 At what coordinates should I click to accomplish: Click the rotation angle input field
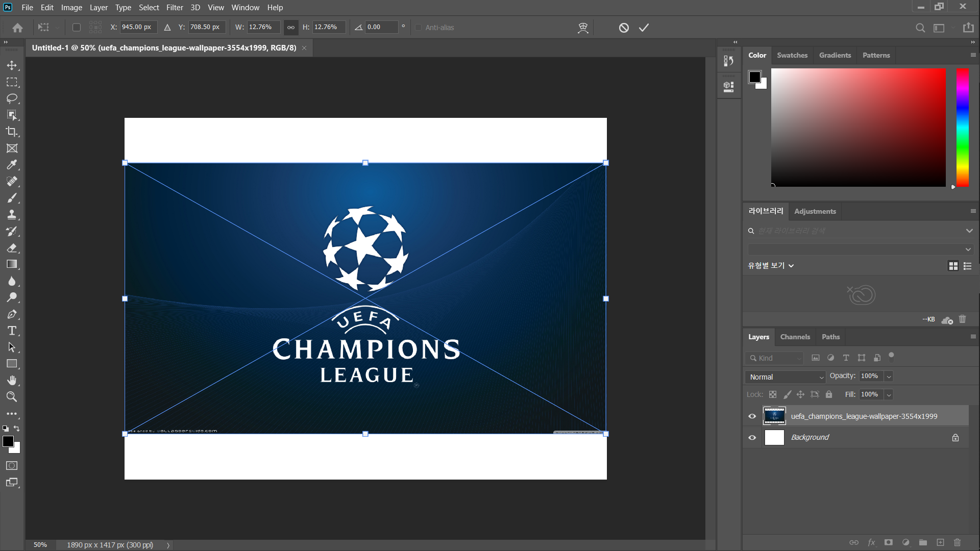pyautogui.click(x=381, y=28)
